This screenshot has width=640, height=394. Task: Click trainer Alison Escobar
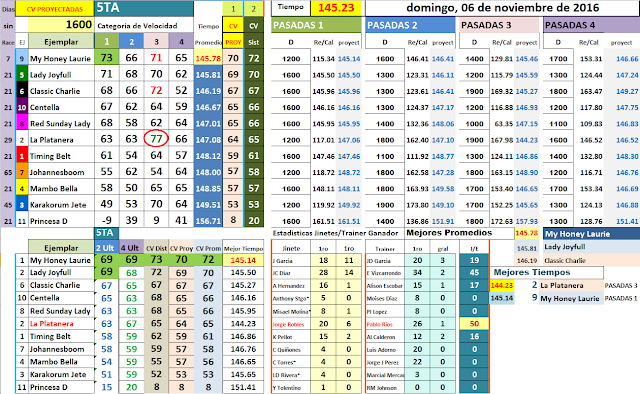coord(384,286)
